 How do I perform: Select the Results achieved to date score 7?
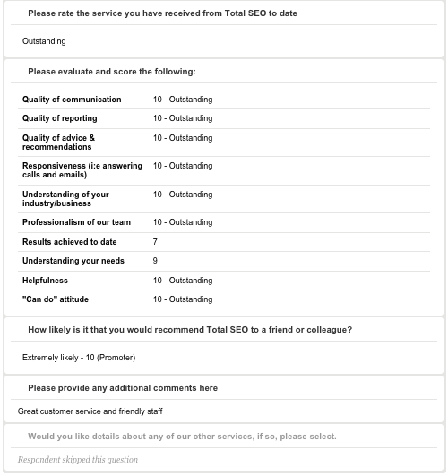155,242
